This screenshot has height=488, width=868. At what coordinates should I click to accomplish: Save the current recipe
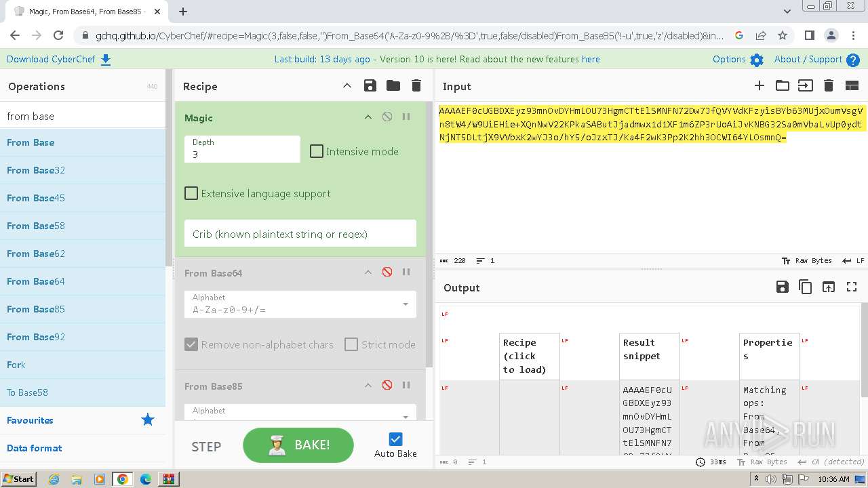click(x=370, y=85)
